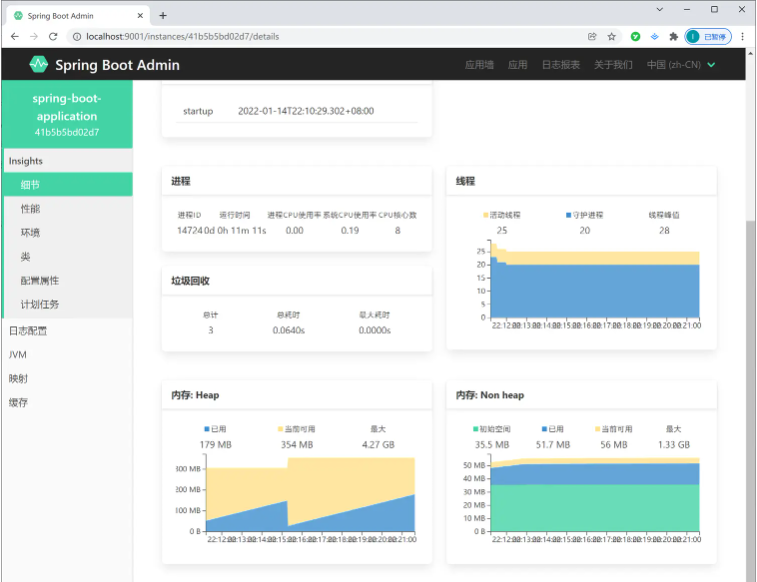Reload the page with refresh icon
Screen dimensions: 757x582
[53, 37]
